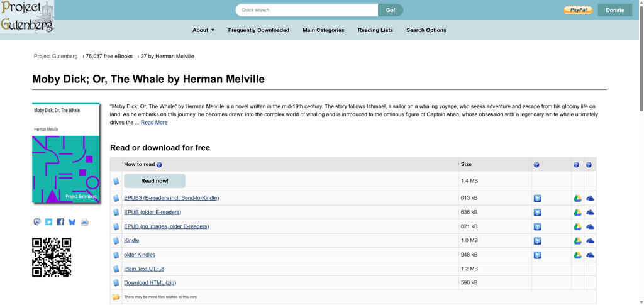Click the book icon beside Read now!
The height and width of the screenshot is (305, 644).
pyautogui.click(x=116, y=181)
